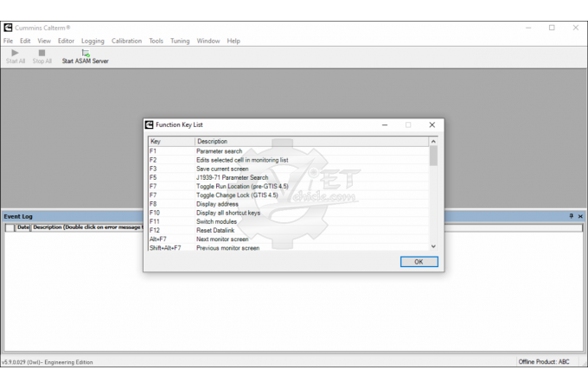The width and height of the screenshot is (588, 389).
Task: Click the version text in status bar
Action: [x=47, y=362]
